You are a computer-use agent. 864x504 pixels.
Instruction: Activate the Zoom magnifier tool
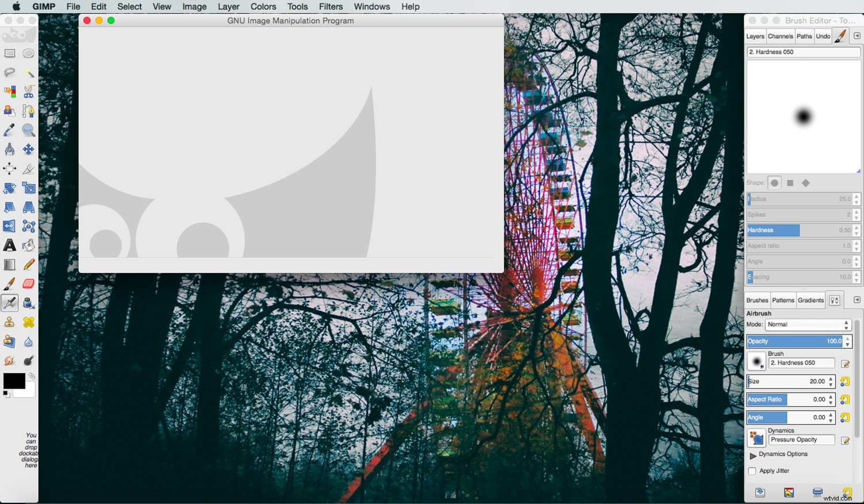click(28, 130)
